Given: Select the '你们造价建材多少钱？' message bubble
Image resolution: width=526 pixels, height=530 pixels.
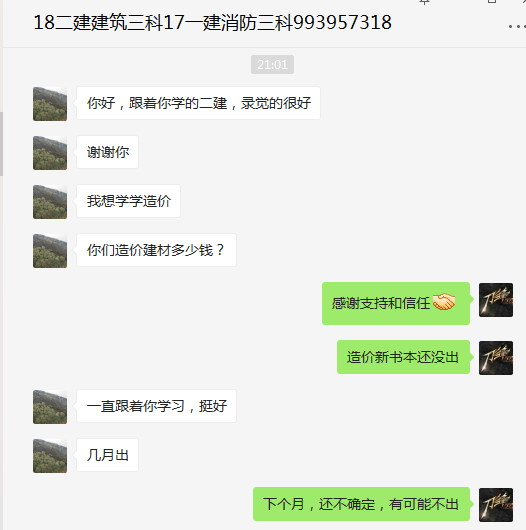Looking at the screenshot, I should pos(157,250).
